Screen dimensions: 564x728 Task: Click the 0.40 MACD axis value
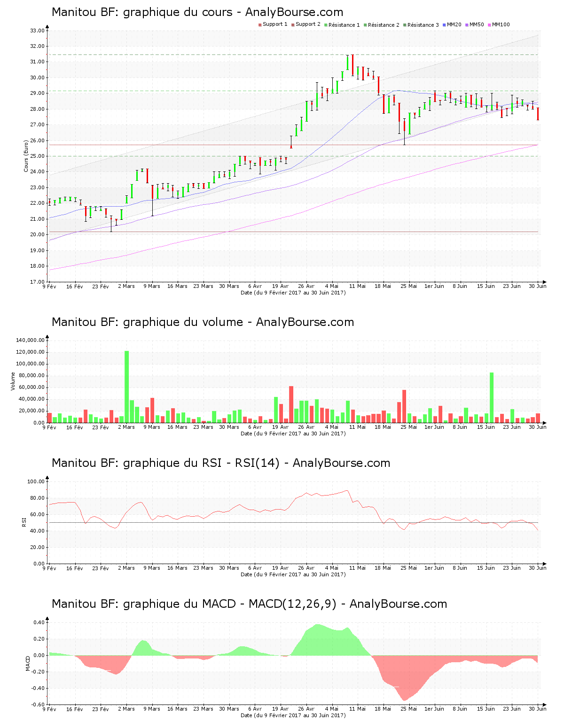tap(39, 622)
